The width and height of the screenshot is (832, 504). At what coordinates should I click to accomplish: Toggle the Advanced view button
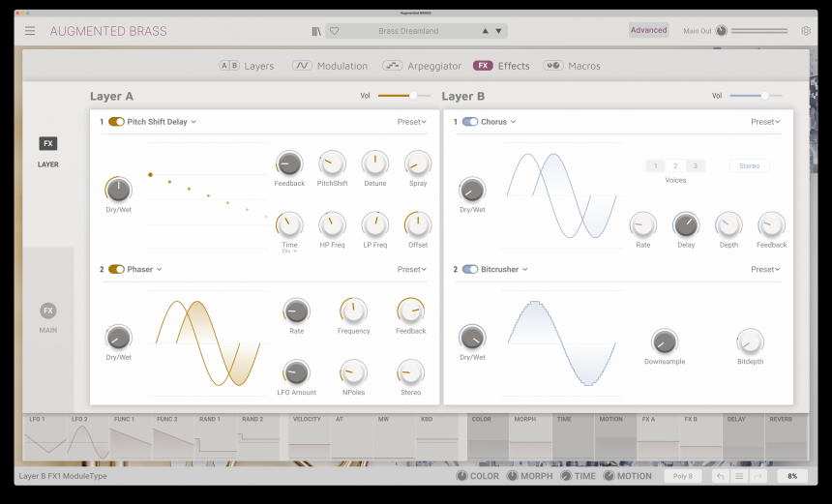coord(648,30)
